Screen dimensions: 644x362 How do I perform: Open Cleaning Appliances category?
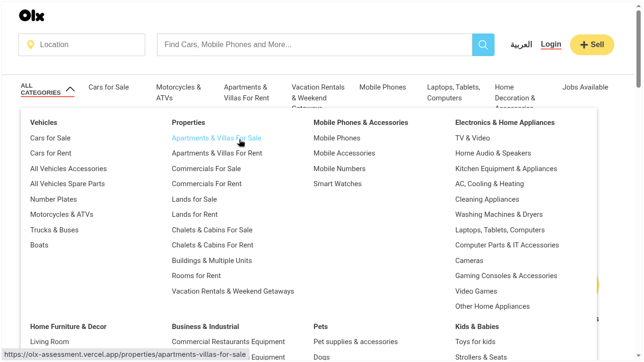click(x=487, y=199)
